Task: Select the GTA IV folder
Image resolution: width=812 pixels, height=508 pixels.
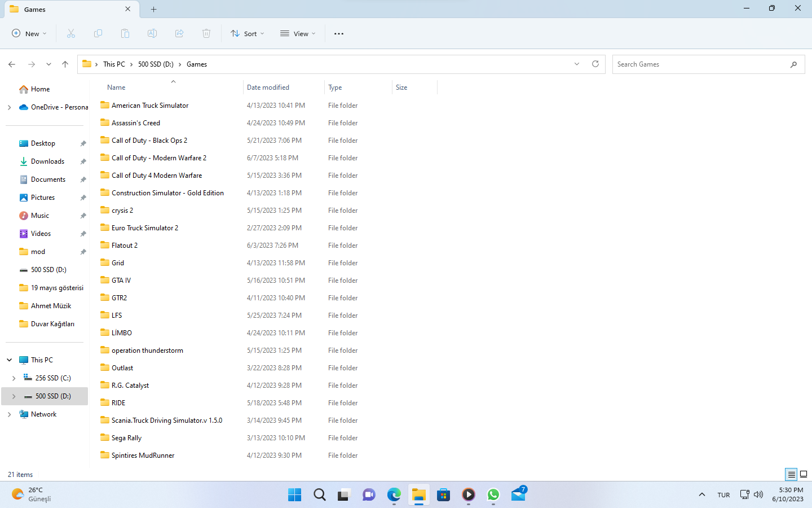Action: (x=121, y=281)
